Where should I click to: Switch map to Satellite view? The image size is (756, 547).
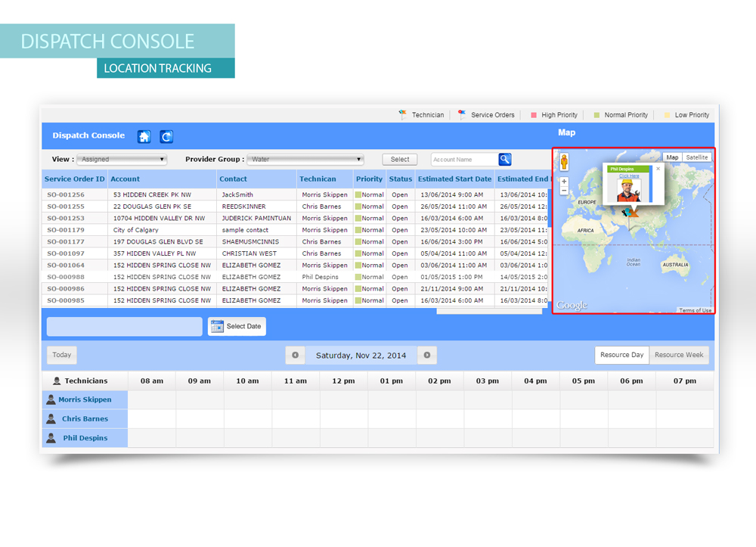(697, 157)
